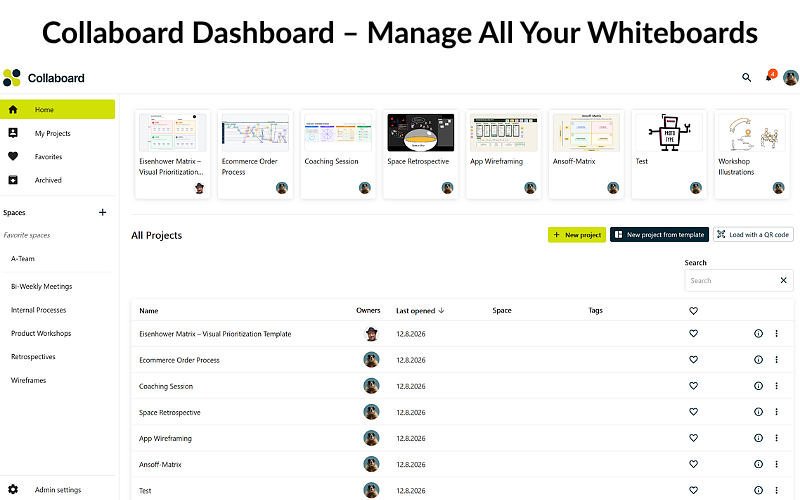Open the user profile avatar menu
This screenshot has width=800, height=500.
[x=791, y=78]
